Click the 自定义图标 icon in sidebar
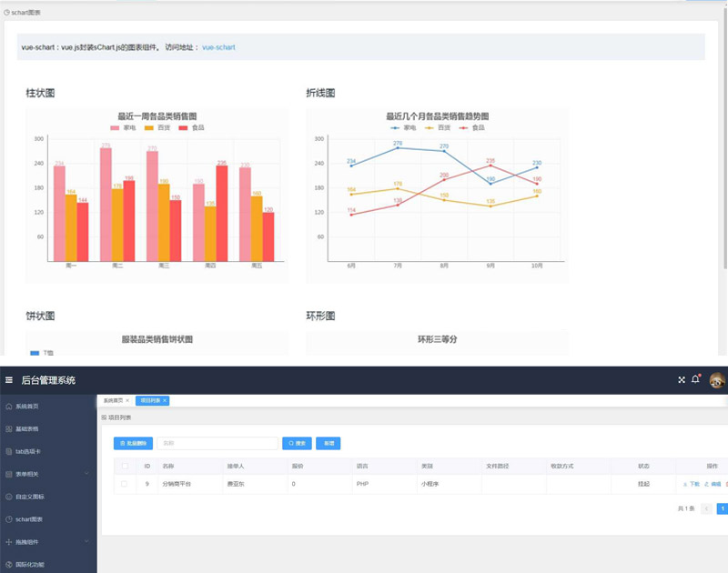This screenshot has height=573, width=728. click(9, 497)
